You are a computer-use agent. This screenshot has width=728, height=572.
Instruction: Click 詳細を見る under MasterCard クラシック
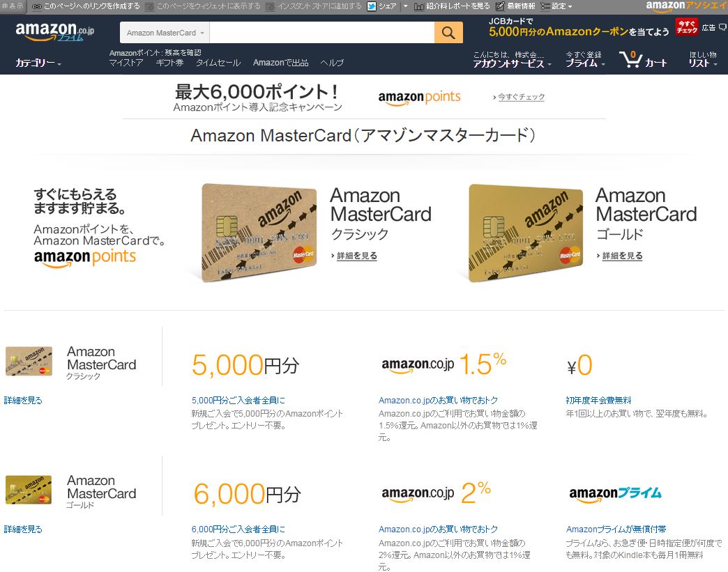[x=356, y=256]
